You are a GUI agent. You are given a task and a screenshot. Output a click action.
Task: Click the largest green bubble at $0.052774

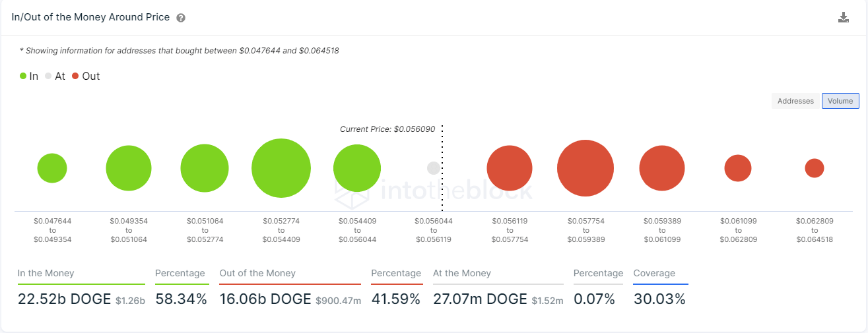(x=281, y=168)
